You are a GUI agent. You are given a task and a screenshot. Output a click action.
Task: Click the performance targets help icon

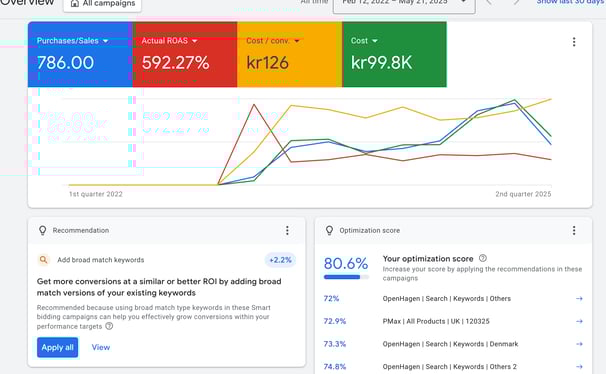(109, 326)
